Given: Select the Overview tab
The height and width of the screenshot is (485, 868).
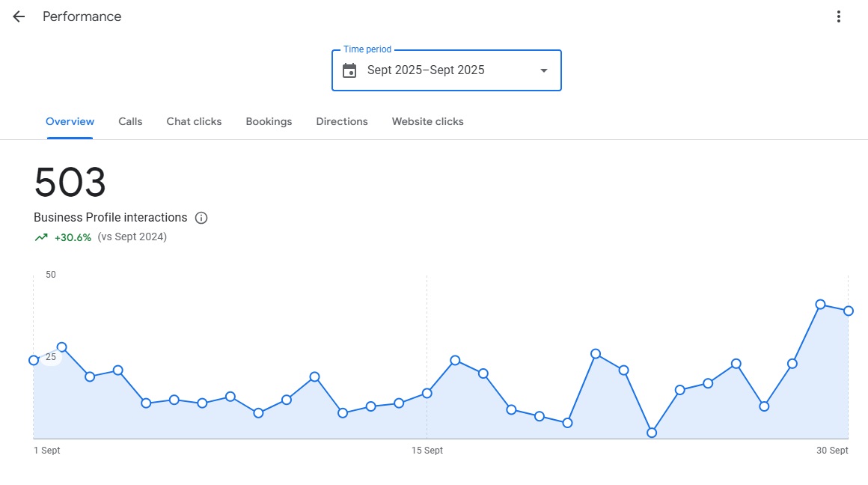Looking at the screenshot, I should pyautogui.click(x=70, y=121).
